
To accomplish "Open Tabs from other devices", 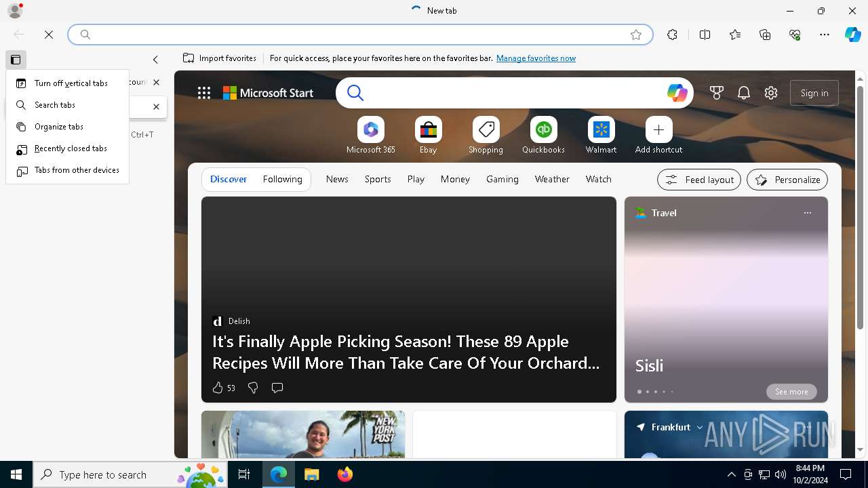I will [67, 170].
